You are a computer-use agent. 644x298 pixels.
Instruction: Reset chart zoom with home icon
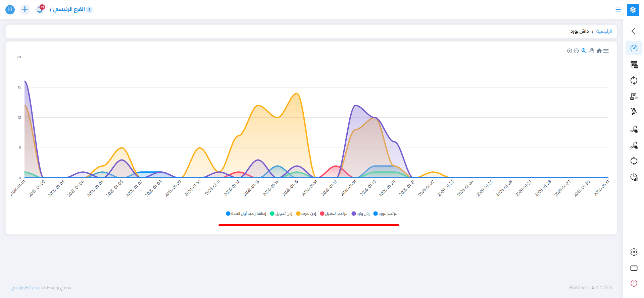coord(599,51)
